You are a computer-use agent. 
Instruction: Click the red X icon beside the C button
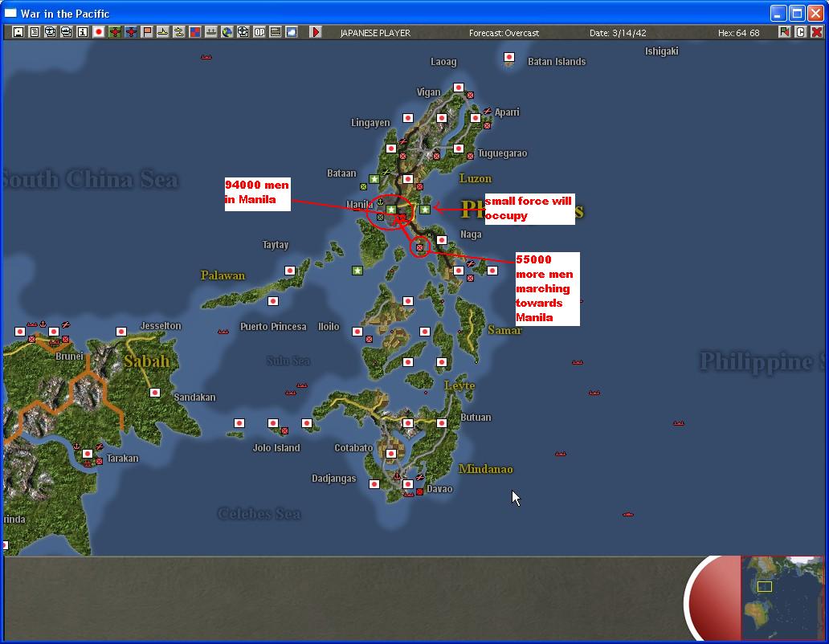coord(816,32)
